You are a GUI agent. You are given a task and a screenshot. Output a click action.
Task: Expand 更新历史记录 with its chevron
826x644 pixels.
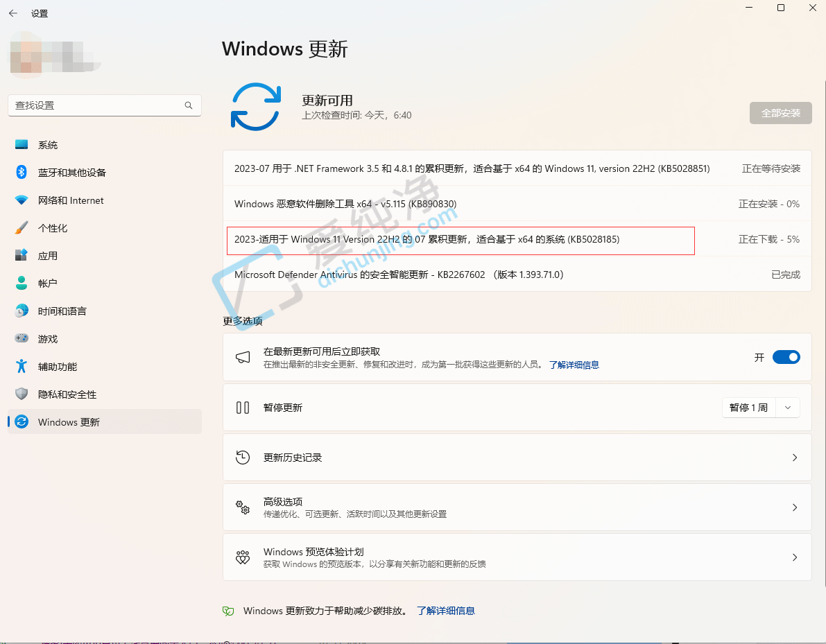[x=794, y=458]
